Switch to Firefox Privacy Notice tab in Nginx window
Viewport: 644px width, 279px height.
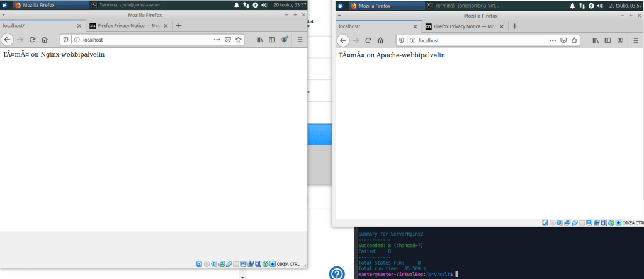tap(129, 26)
